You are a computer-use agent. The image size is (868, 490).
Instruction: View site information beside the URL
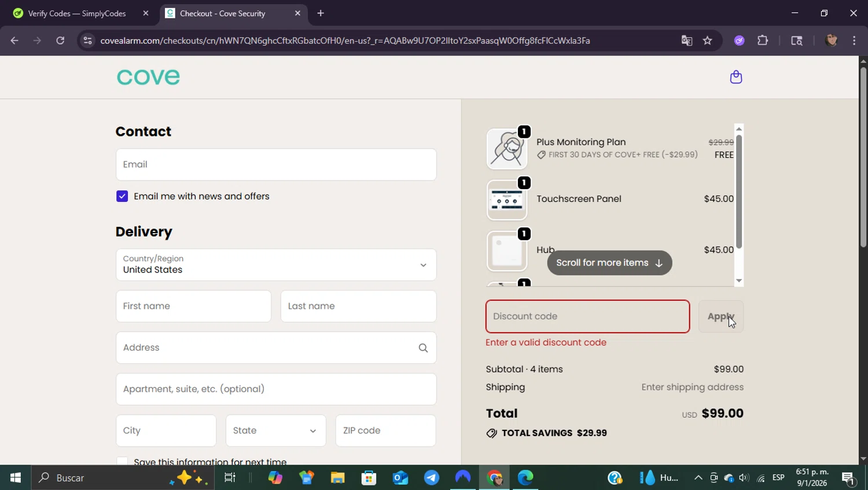87,40
